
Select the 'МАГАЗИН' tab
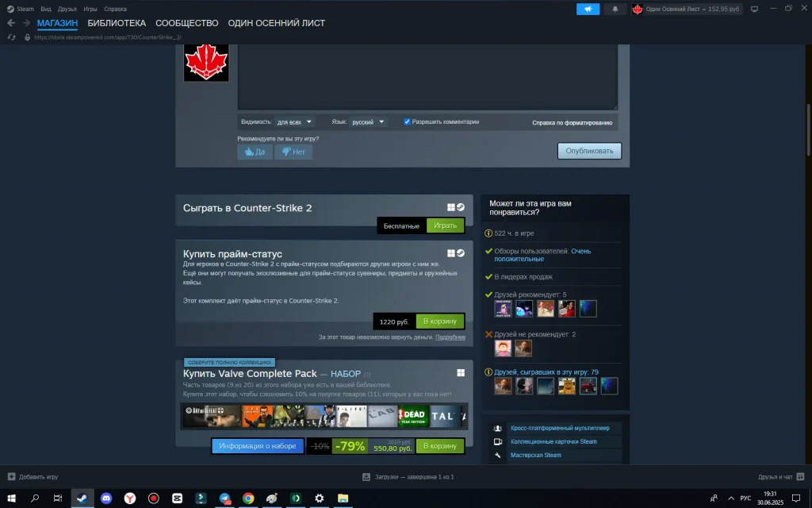(57, 23)
